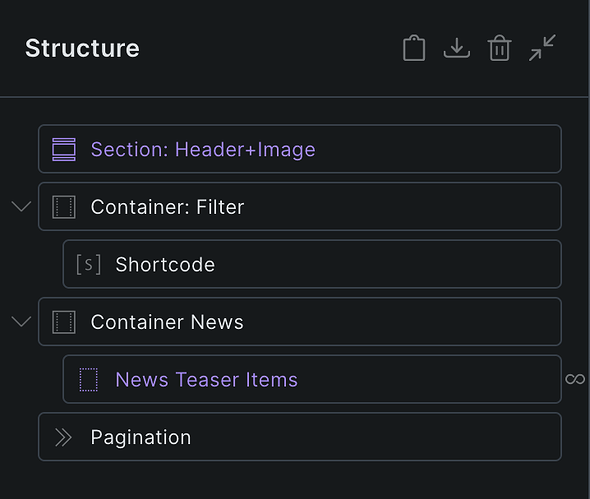Select the Container News row
The image size is (590, 499).
pos(300,322)
